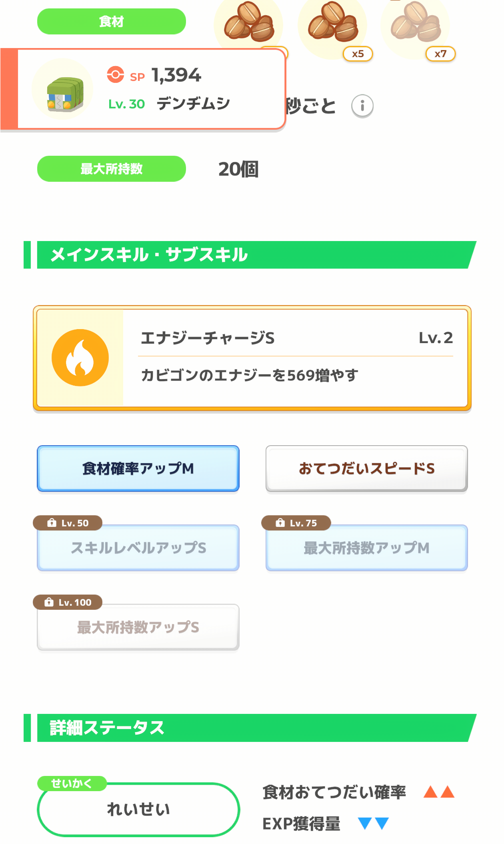
Task: Tap the 食材 green label
Action: [112, 21]
